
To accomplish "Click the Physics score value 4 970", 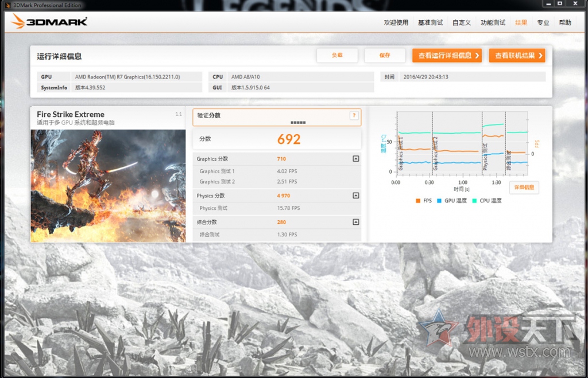I will pos(284,196).
